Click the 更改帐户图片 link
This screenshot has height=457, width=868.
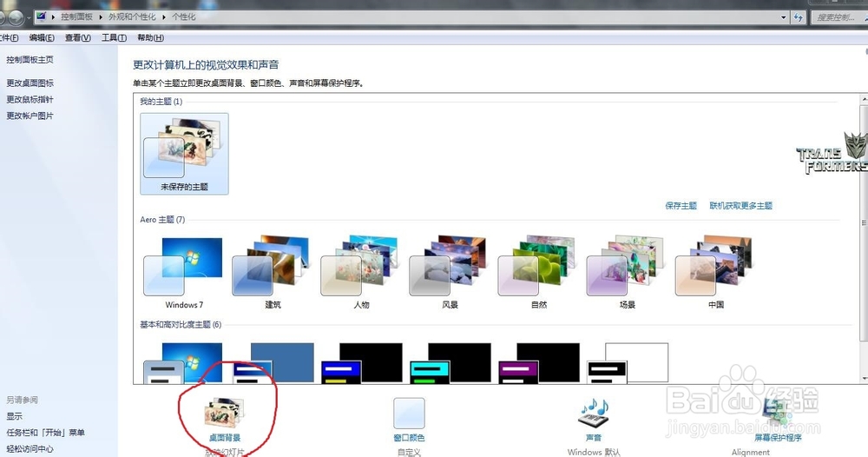[x=30, y=116]
